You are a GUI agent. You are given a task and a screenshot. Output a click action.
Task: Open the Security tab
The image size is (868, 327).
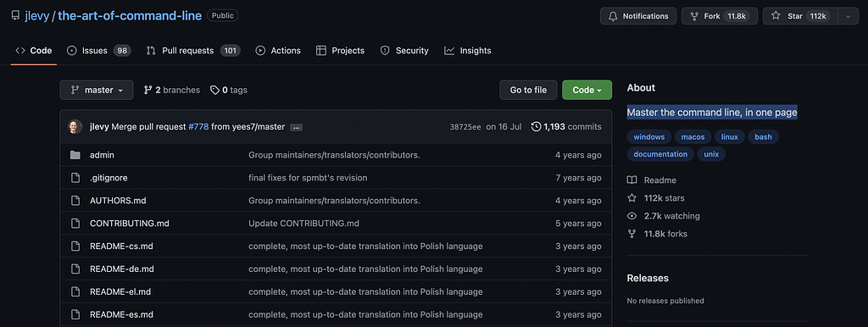pyautogui.click(x=404, y=50)
